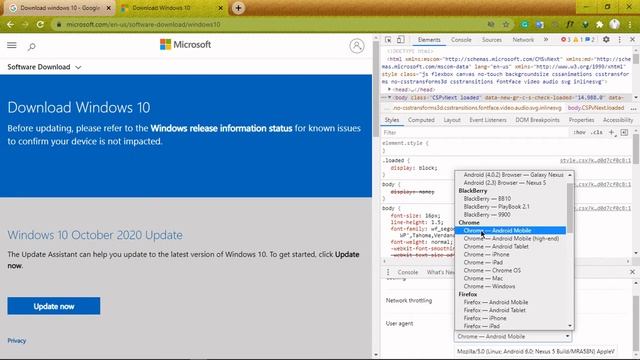This screenshot has width=640, height=360.
Task: Choose BlackBerry — PlayBook 2.1 option
Action: point(510,207)
